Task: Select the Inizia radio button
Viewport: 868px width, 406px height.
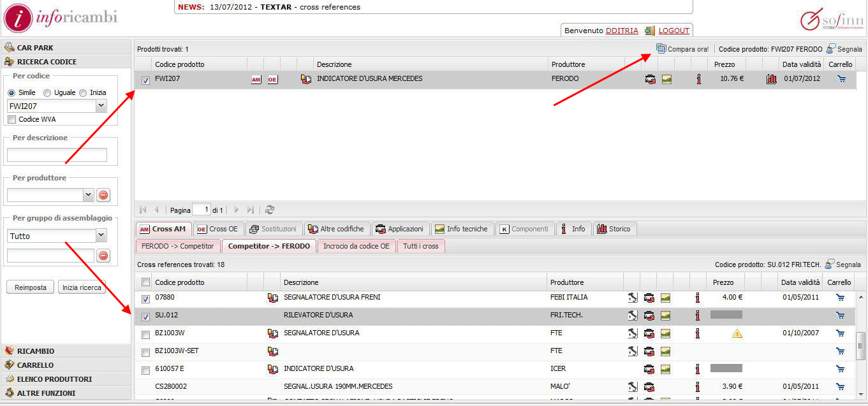Action: 83,93
